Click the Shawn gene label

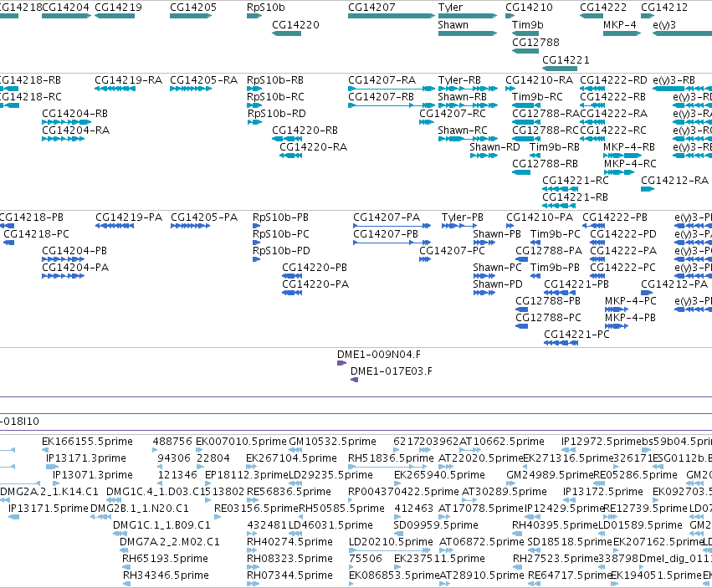453,24
